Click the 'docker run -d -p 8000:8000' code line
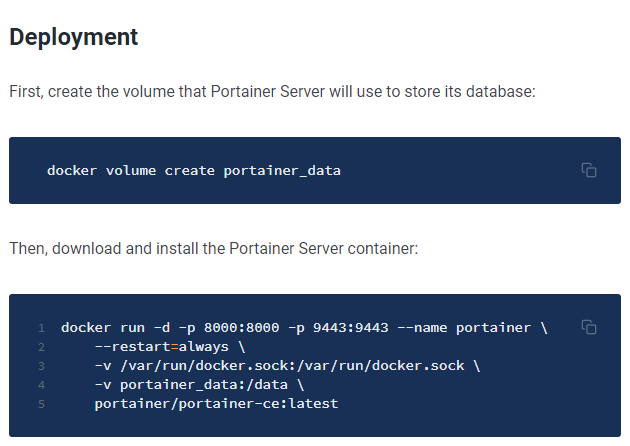The height and width of the screenshot is (446, 630). pyautogui.click(x=304, y=327)
